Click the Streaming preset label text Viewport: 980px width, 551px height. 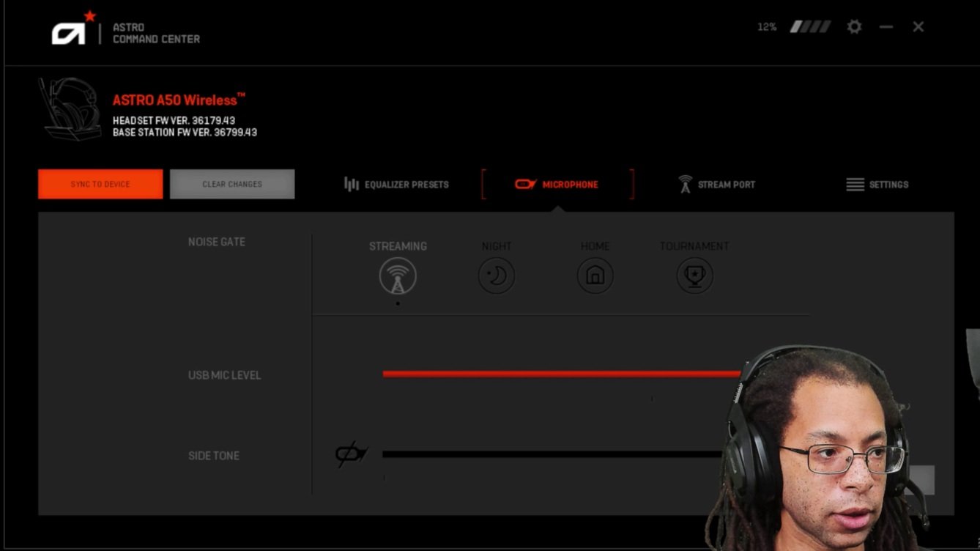pyautogui.click(x=398, y=246)
